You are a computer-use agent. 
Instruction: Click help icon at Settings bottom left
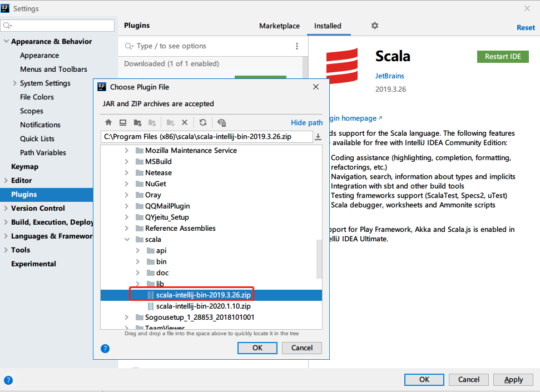click(x=8, y=380)
